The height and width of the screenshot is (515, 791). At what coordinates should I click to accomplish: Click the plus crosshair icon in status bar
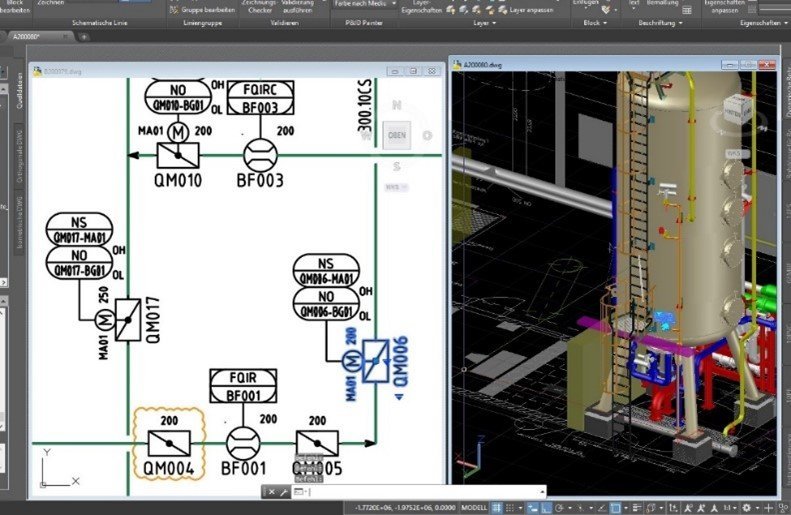[x=768, y=507]
